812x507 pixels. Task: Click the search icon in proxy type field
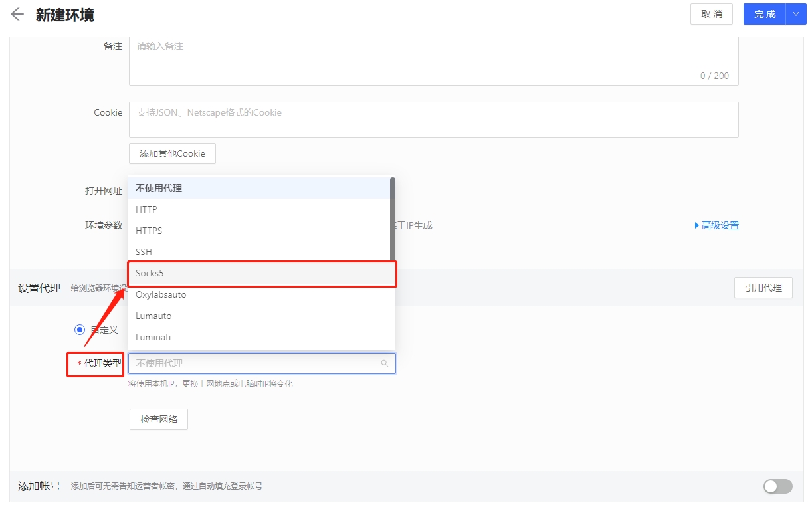[384, 363]
